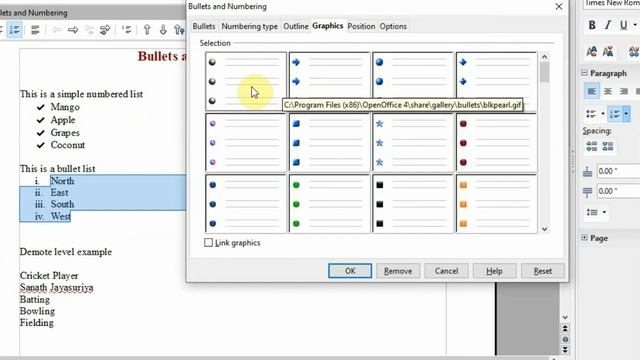640x360 pixels.
Task: Decrease paragraph spacing icon in sidebar
Action: pos(608,146)
